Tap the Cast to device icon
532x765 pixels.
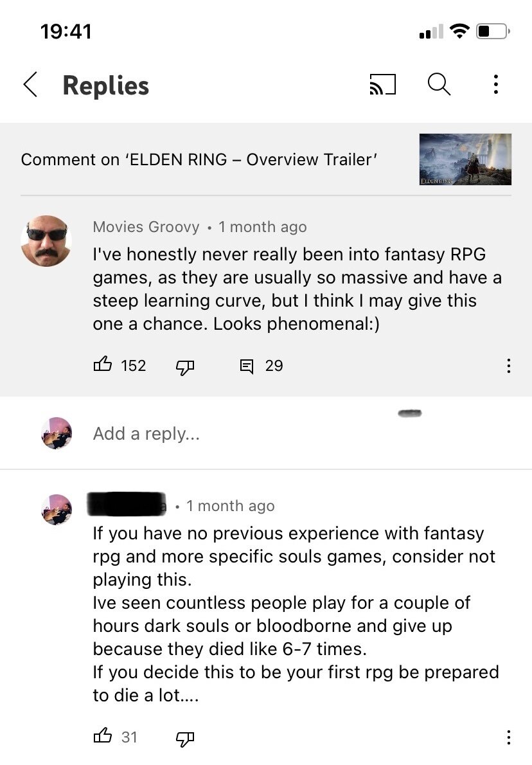point(383,84)
